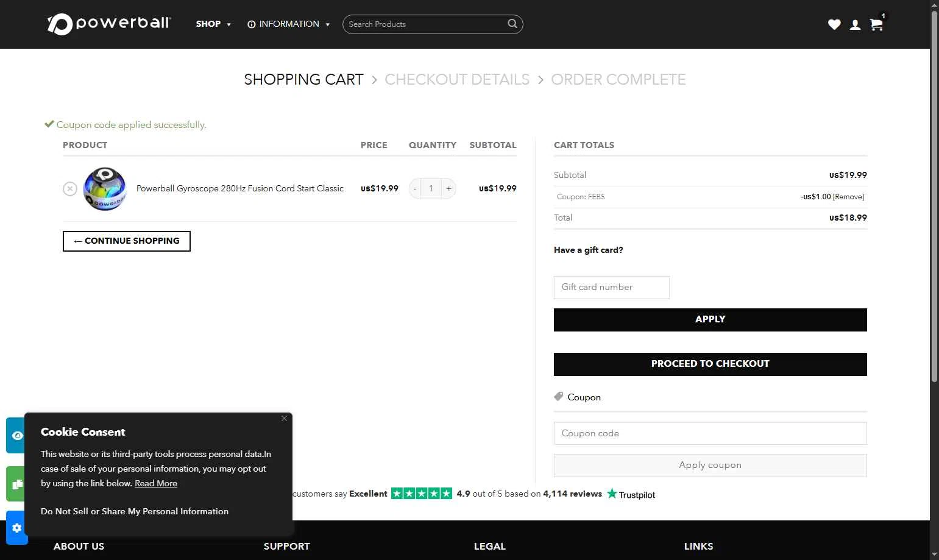This screenshot has width=939, height=560.
Task: Remove Powerball Gyroscope from cart
Action: [70, 189]
